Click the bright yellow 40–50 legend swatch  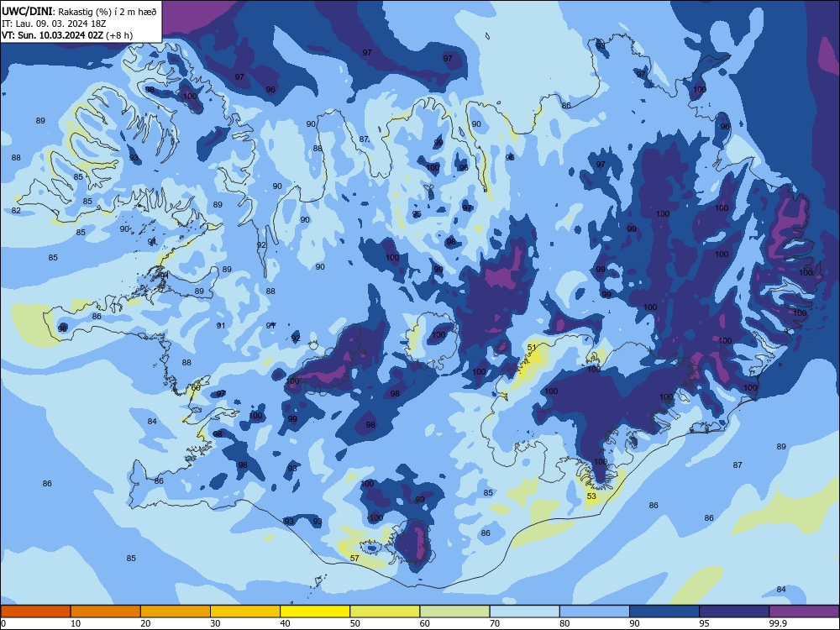click(315, 612)
